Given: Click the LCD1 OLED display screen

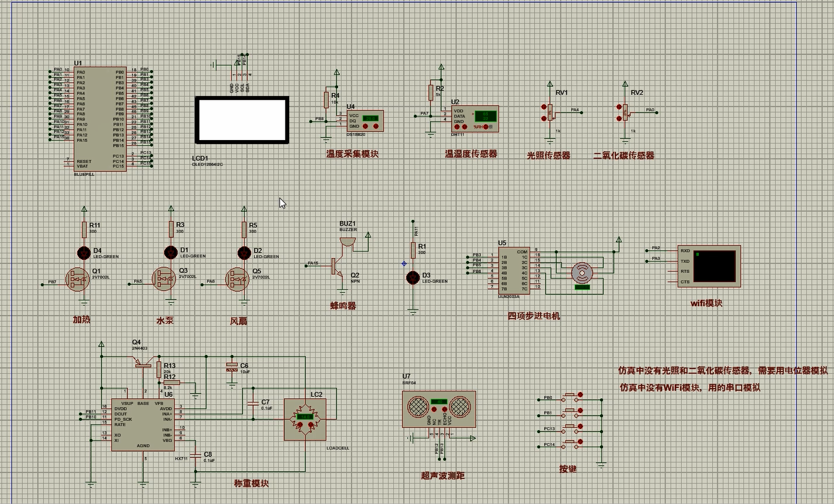Looking at the screenshot, I should 242,120.
